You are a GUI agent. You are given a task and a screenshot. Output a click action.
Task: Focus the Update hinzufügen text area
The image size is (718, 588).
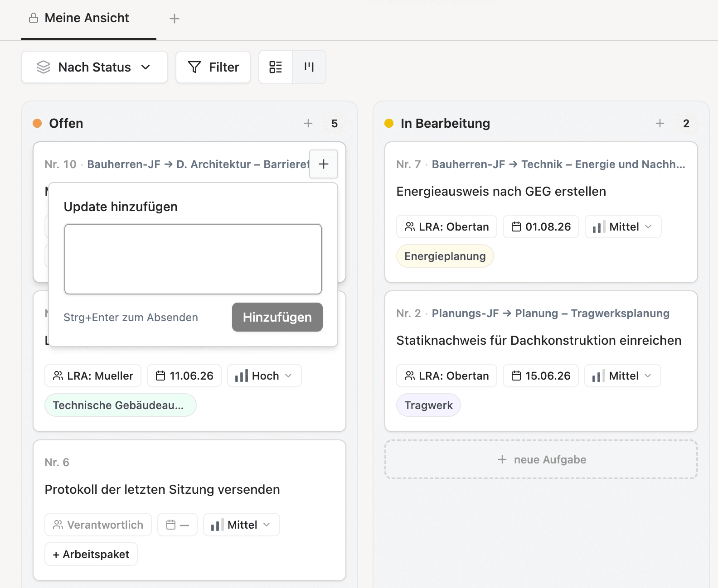pyautogui.click(x=193, y=259)
